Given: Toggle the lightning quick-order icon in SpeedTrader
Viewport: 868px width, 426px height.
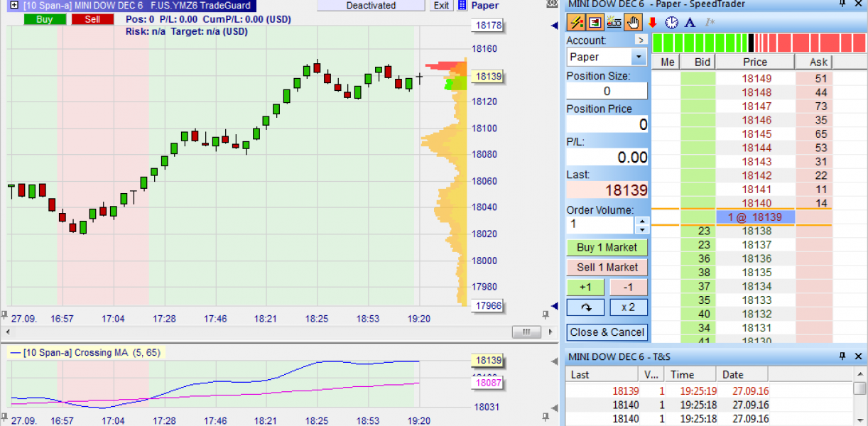Looking at the screenshot, I should 577,23.
